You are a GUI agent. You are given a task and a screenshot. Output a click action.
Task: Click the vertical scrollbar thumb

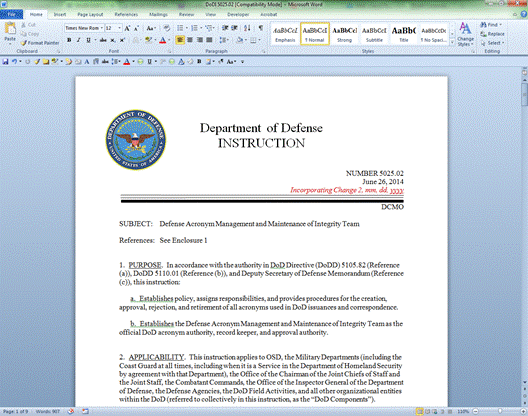click(524, 94)
